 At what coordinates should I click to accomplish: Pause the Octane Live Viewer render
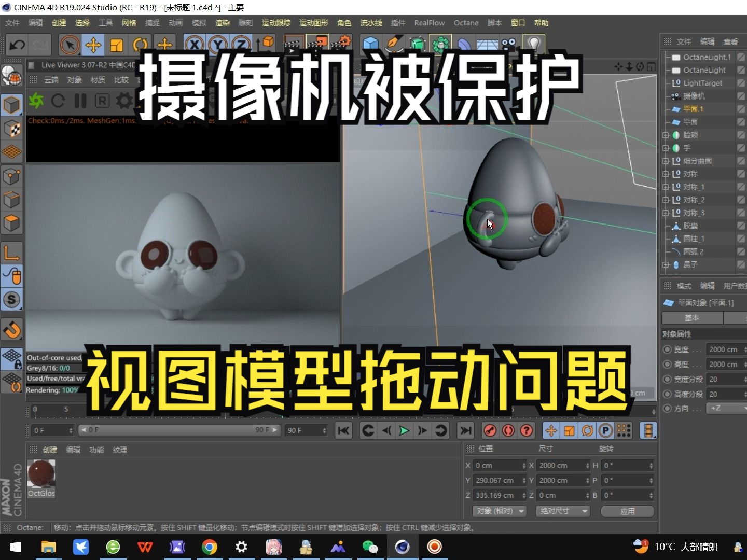[x=80, y=101]
